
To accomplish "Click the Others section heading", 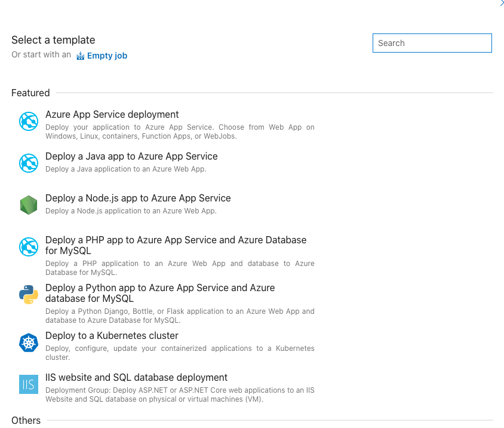I will point(26,420).
